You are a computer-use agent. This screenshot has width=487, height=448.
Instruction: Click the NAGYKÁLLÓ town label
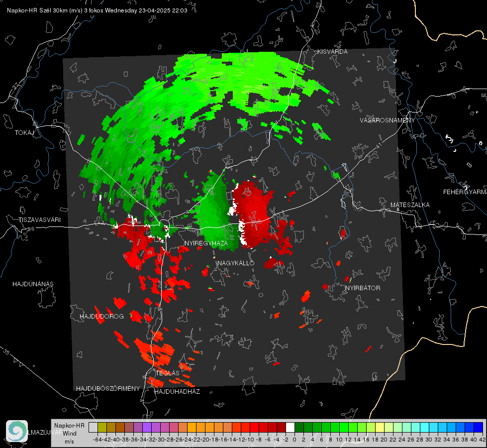pyautogui.click(x=236, y=263)
